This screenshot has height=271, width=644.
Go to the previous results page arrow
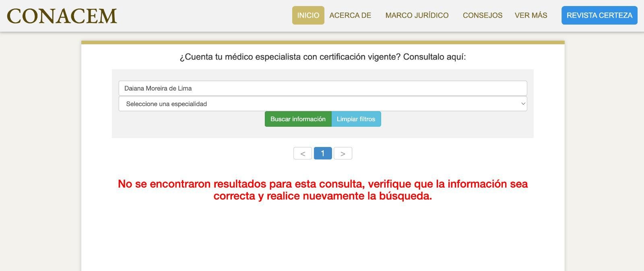click(x=303, y=153)
